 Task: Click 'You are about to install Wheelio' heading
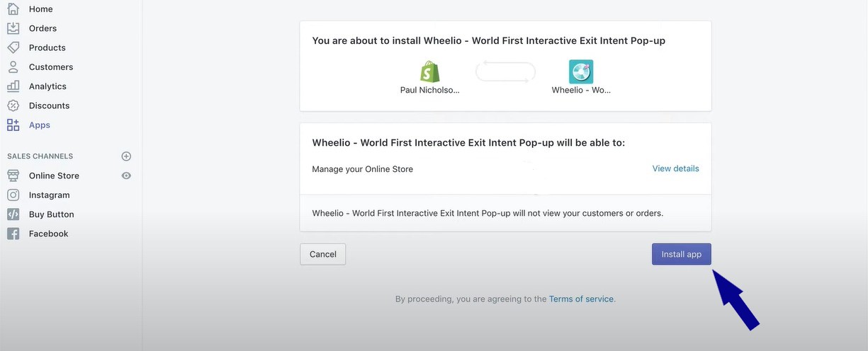coord(488,41)
